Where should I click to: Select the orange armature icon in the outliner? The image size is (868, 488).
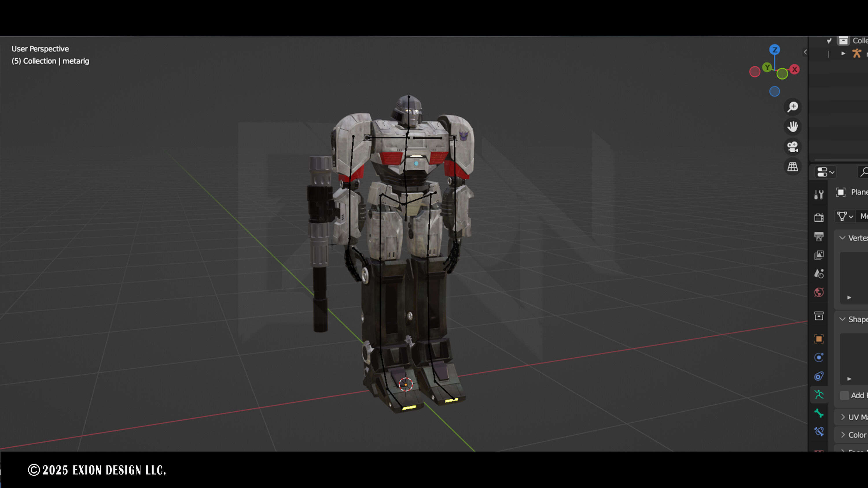[856, 53]
